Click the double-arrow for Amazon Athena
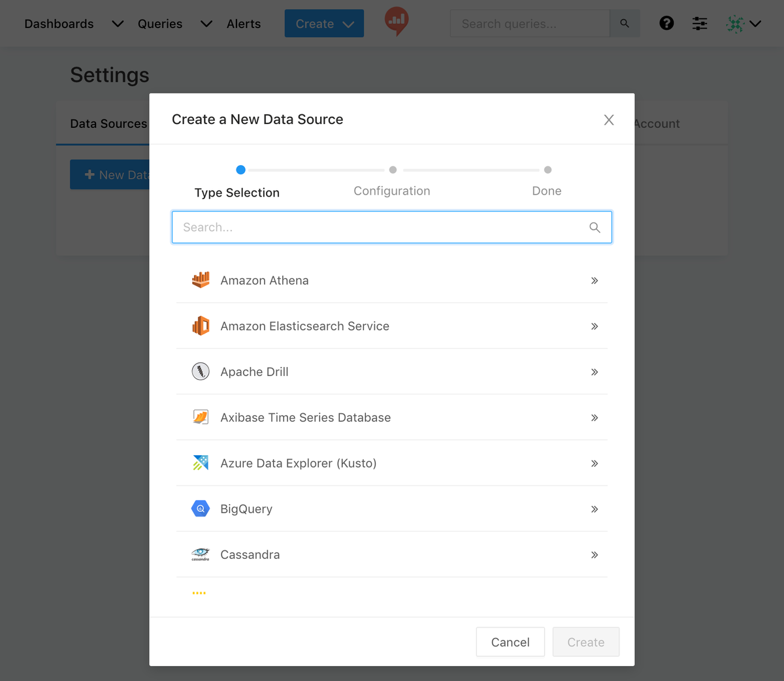Image resolution: width=784 pixels, height=681 pixels. 595,280
